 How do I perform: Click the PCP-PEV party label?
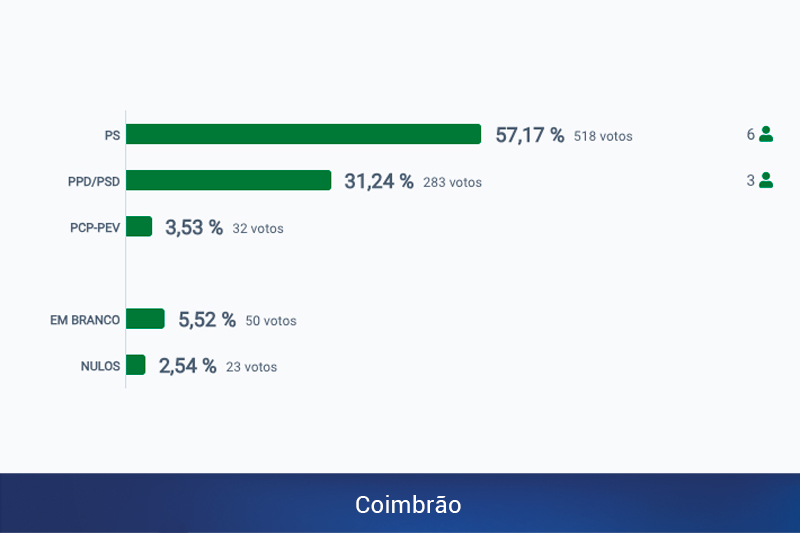coord(94,227)
